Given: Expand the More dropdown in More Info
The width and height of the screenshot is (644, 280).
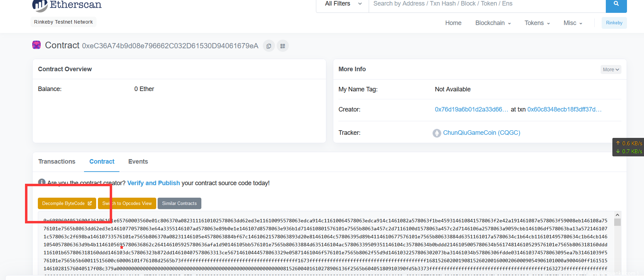Looking at the screenshot, I should 611,69.
